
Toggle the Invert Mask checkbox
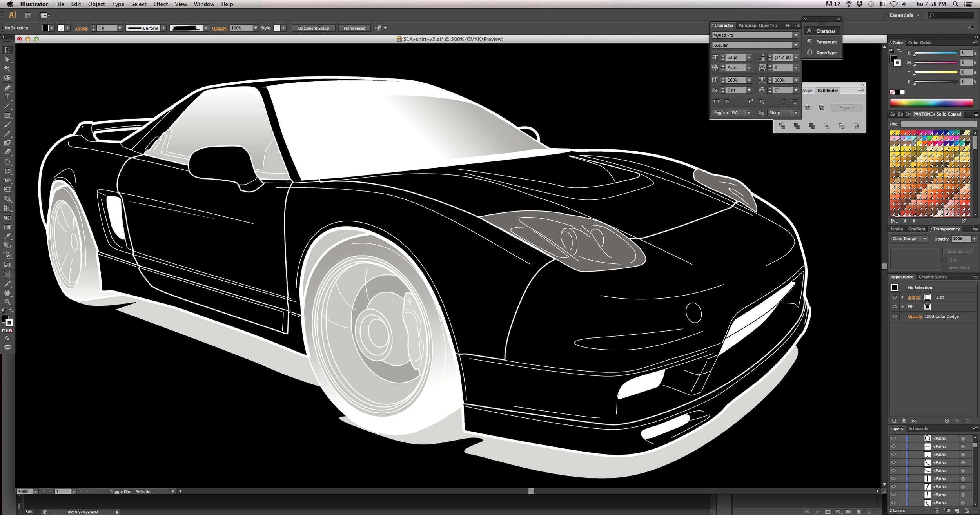click(x=945, y=268)
